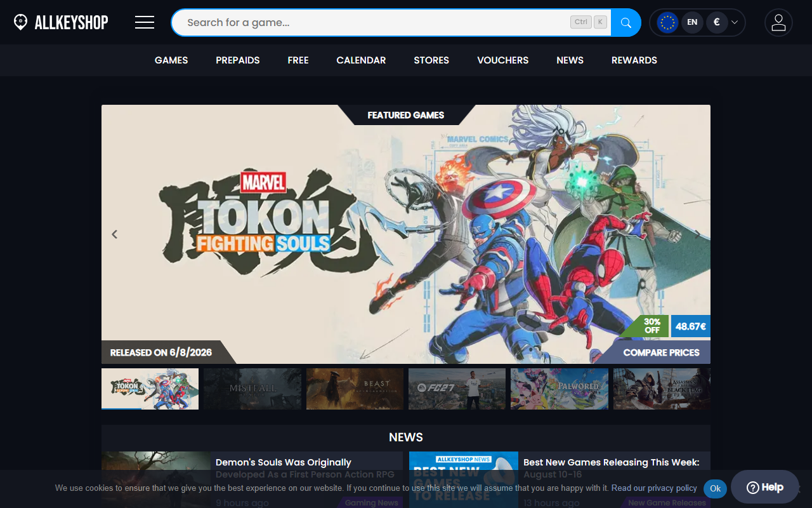Change the EN language setting
Viewport: 812px width, 508px height.
tap(692, 22)
